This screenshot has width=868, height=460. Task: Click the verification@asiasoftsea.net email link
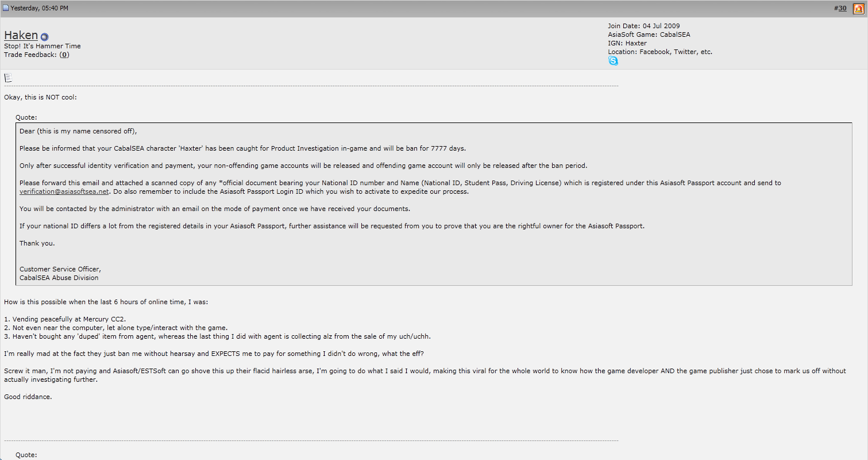click(x=64, y=191)
